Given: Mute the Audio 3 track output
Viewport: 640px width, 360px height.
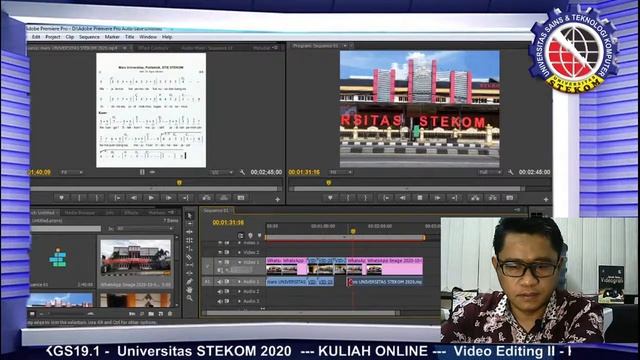Looking at the screenshot, I should (220, 301).
